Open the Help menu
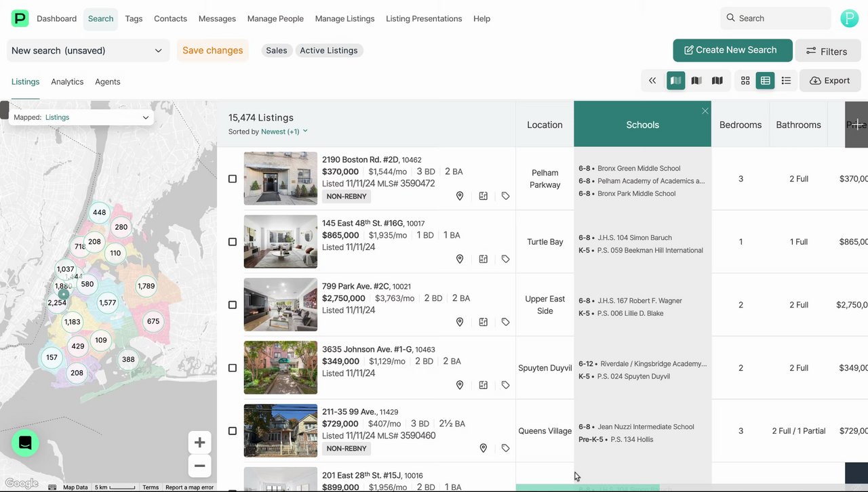This screenshot has width=868, height=492. click(481, 18)
